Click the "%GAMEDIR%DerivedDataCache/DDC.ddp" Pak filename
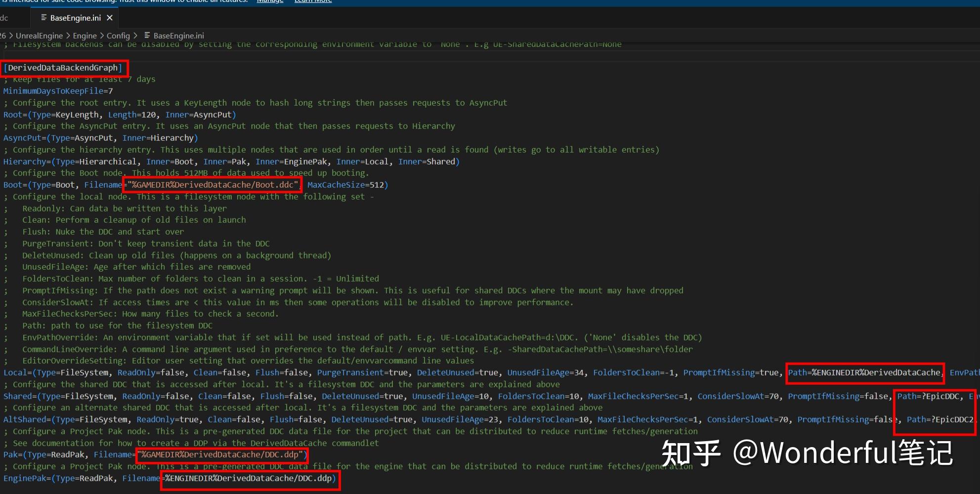The image size is (980, 494). click(220, 454)
